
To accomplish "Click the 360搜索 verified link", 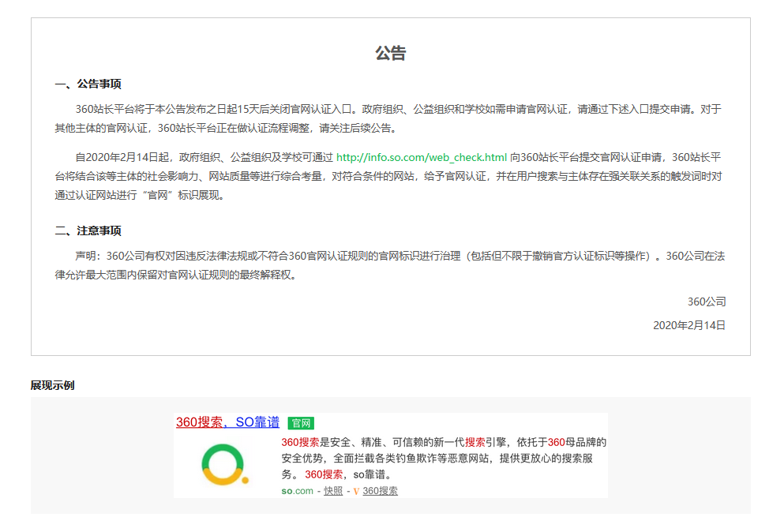I will 380,491.
